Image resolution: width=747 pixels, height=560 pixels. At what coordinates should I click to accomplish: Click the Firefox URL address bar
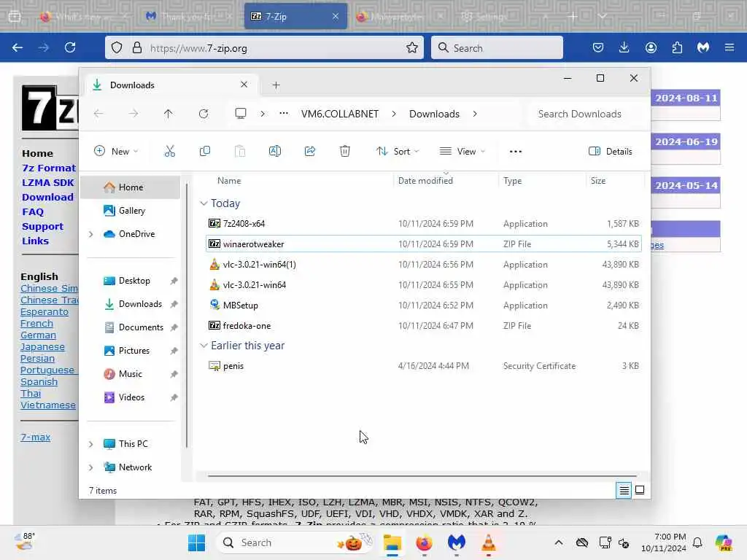(x=264, y=47)
